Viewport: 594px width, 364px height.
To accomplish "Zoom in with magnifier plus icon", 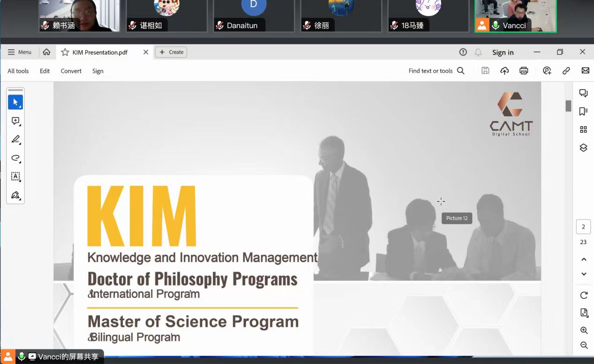I will coord(584,330).
